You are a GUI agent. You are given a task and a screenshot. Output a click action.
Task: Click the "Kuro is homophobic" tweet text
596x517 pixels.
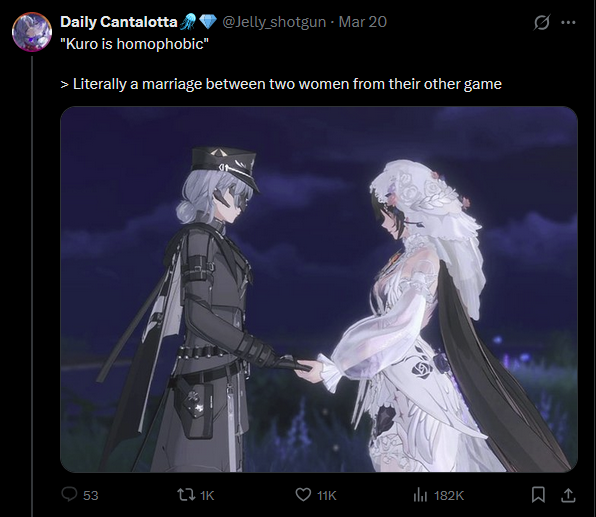(x=135, y=44)
